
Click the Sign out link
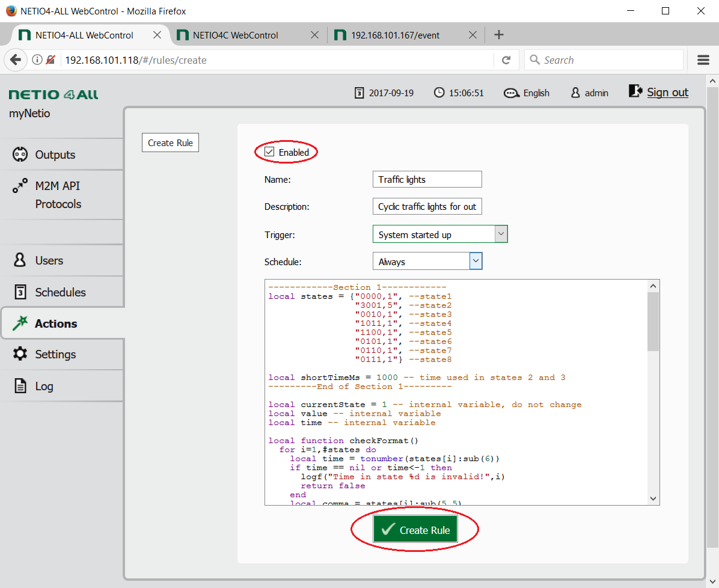[x=667, y=92]
